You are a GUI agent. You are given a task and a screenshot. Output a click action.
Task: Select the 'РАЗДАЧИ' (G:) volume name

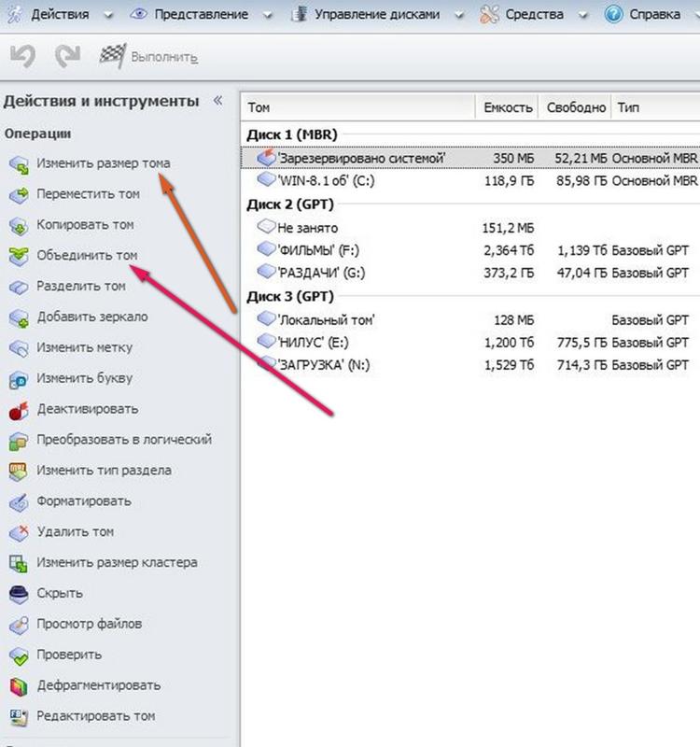tap(321, 273)
